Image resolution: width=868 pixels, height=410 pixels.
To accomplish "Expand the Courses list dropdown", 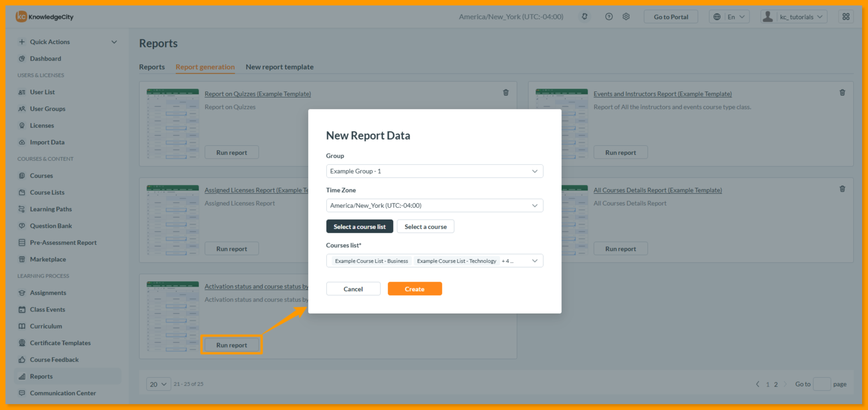I will 434,261.
